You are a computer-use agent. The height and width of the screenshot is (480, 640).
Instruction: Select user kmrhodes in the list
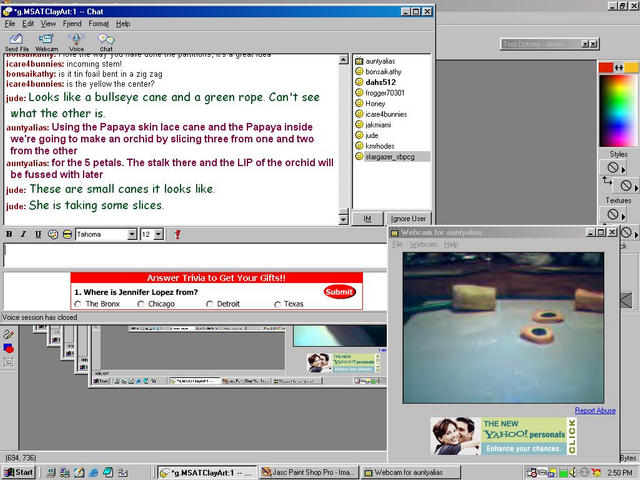[380, 146]
